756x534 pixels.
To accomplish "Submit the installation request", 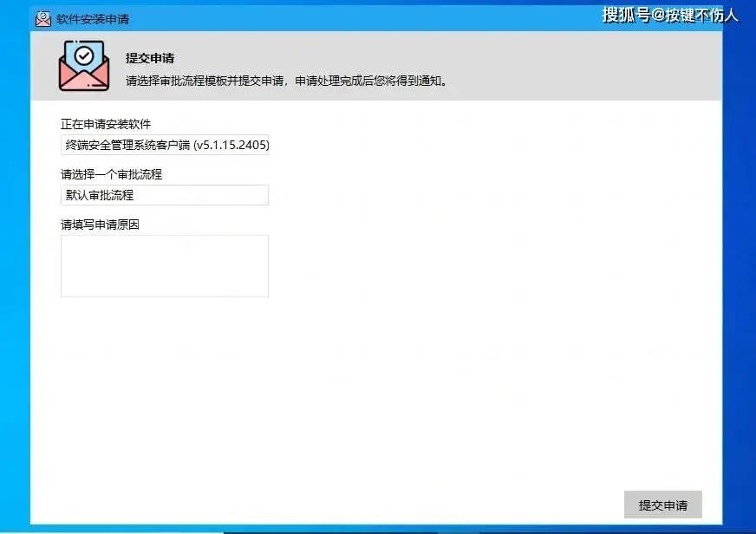I will point(661,505).
